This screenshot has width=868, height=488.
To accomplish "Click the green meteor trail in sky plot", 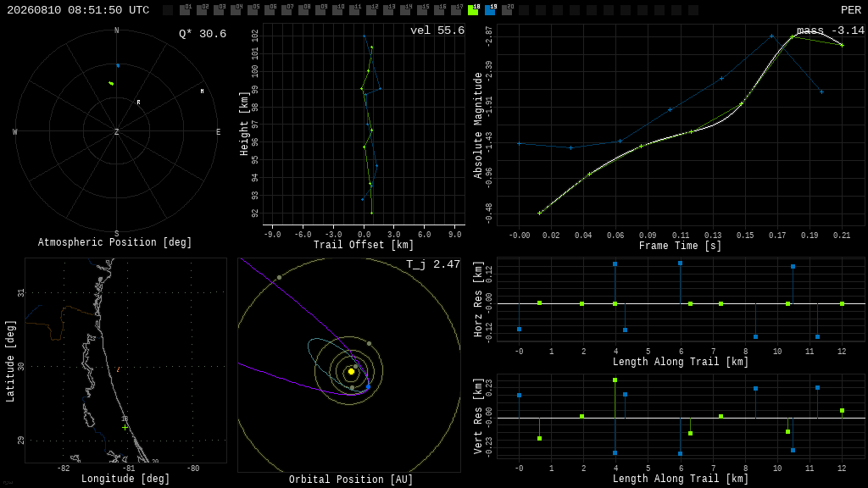I will (x=111, y=84).
